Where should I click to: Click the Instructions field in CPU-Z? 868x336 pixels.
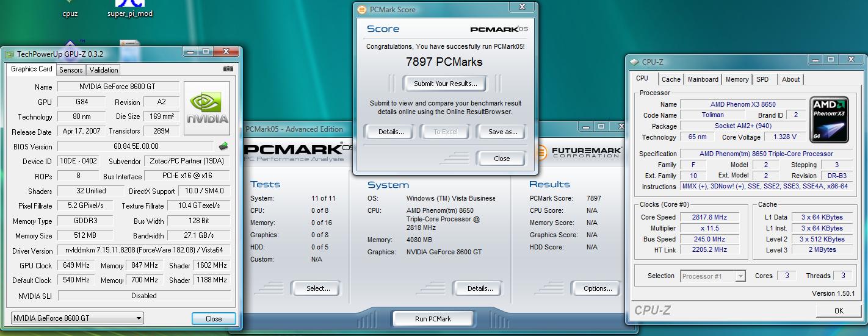tap(766, 187)
